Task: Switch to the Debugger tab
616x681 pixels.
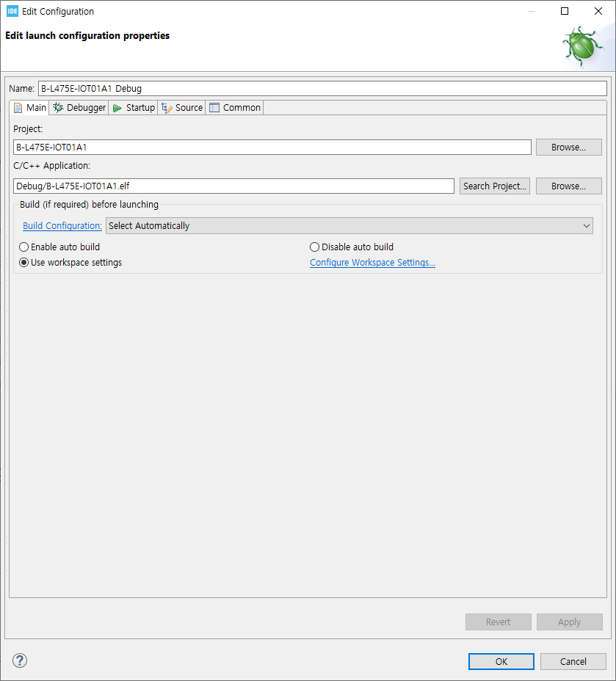Action: 79,108
